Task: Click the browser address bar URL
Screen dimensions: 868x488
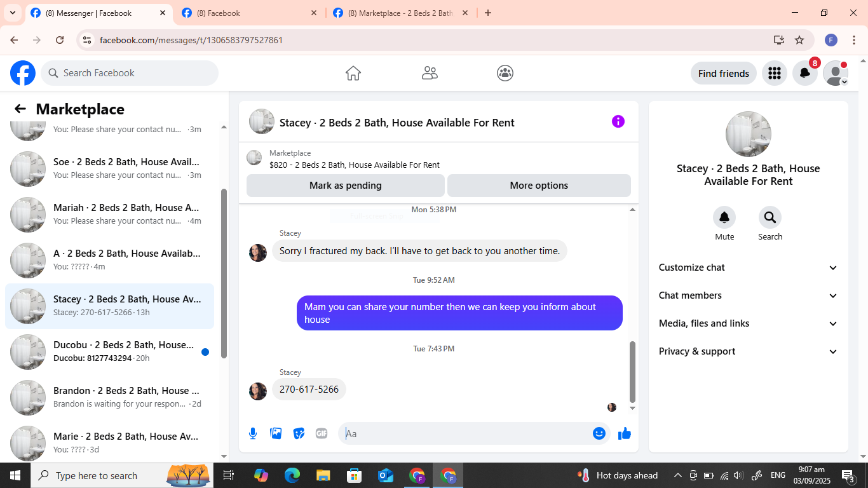Action: pos(191,40)
